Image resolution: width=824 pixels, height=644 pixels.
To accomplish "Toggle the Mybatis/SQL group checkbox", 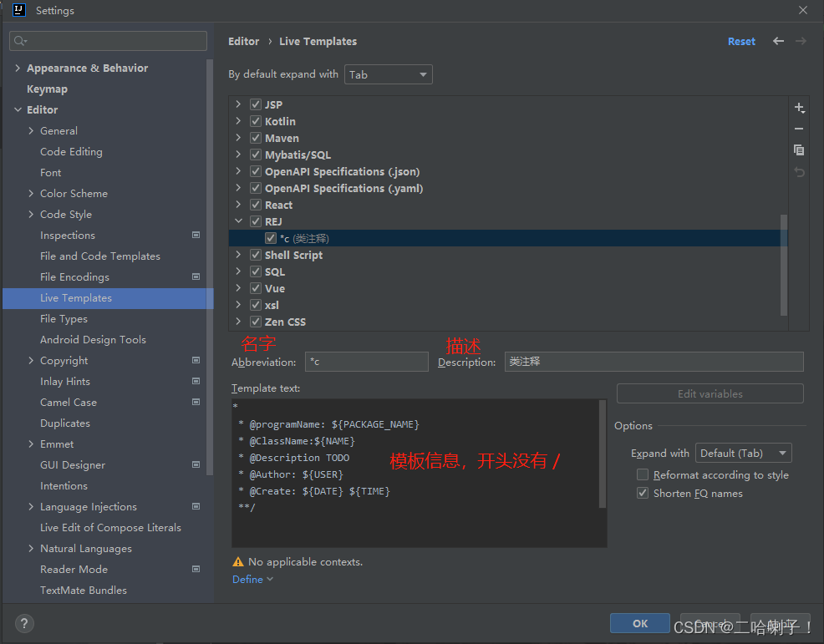I will [256, 155].
